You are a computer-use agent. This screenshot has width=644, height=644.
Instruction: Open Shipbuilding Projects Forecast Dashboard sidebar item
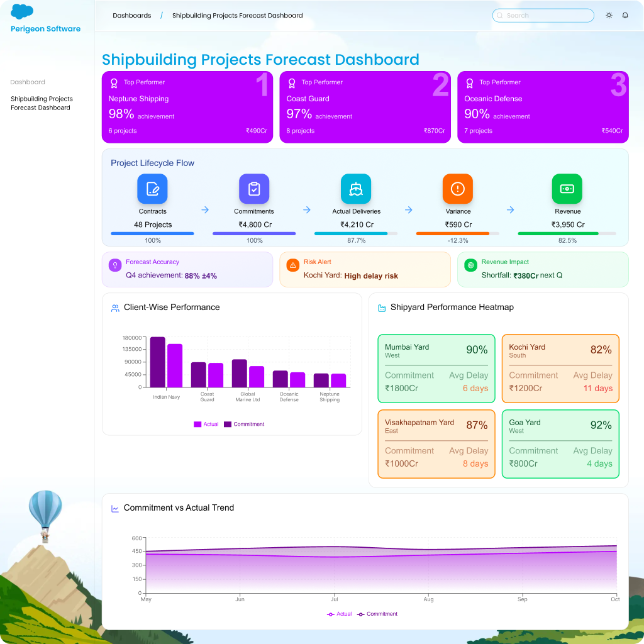(42, 103)
